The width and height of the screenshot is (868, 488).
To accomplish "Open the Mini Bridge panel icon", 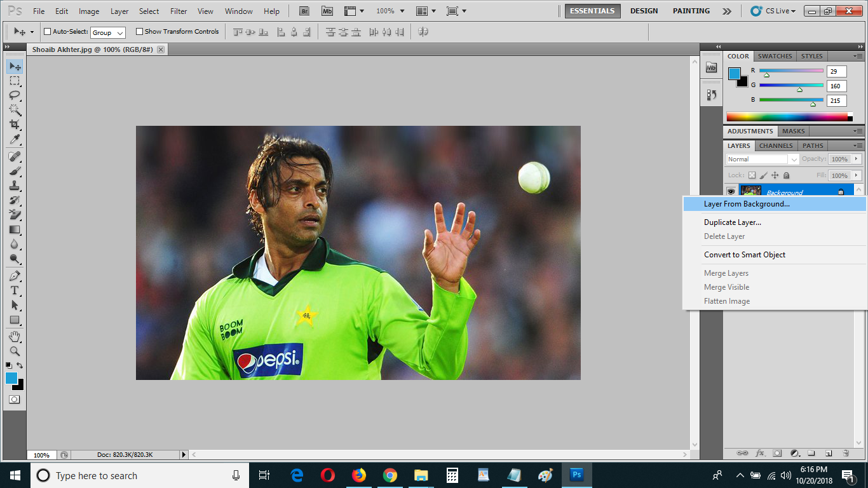I will (710, 67).
